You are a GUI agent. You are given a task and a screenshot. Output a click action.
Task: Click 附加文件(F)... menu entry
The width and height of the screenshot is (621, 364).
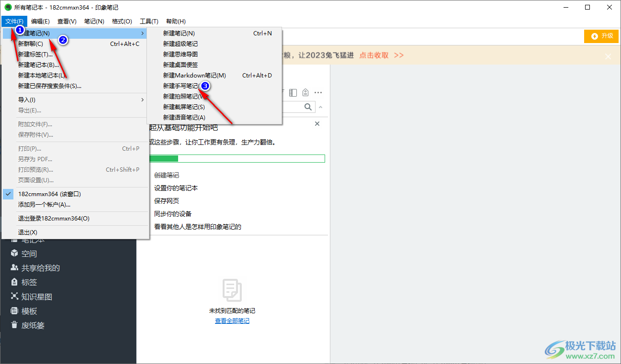pos(76,124)
